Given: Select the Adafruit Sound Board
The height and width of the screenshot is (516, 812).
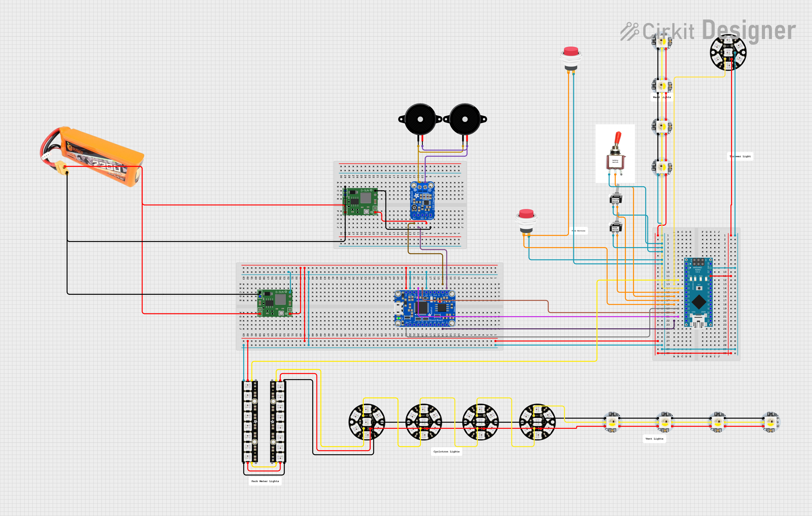Looking at the screenshot, I should [425, 309].
